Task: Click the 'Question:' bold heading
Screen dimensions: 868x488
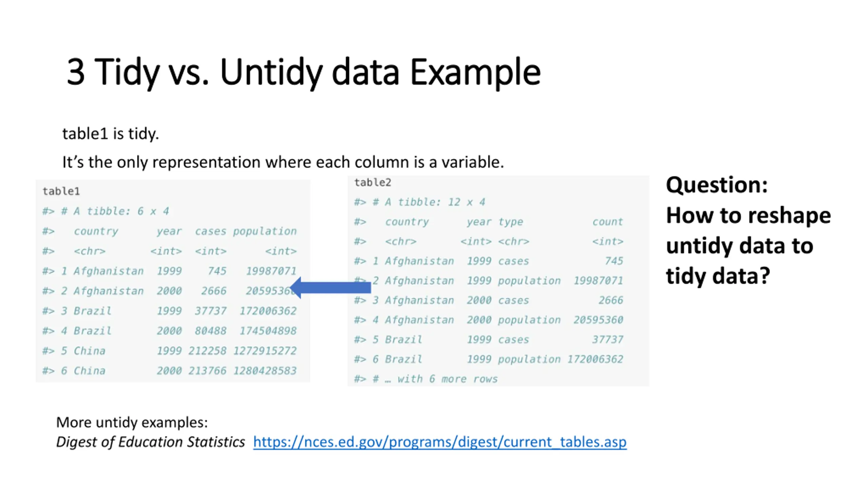Action: click(x=717, y=185)
